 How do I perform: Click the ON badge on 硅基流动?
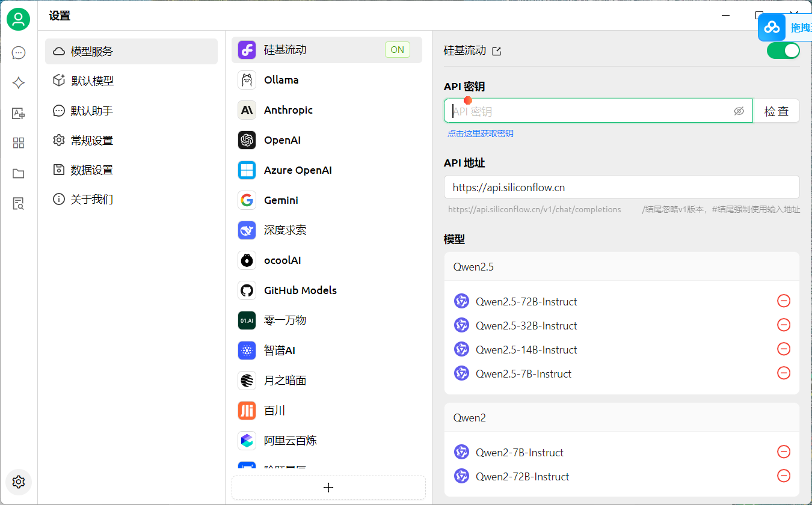398,50
